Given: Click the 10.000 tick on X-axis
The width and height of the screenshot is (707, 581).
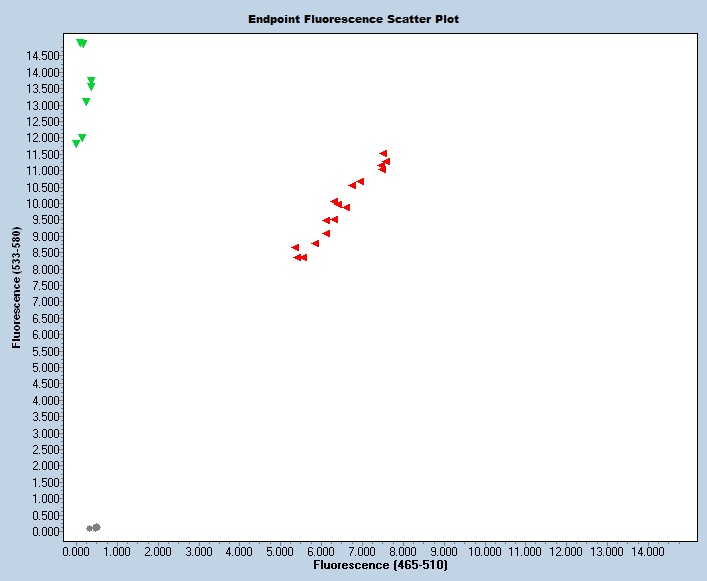Looking at the screenshot, I should (484, 551).
